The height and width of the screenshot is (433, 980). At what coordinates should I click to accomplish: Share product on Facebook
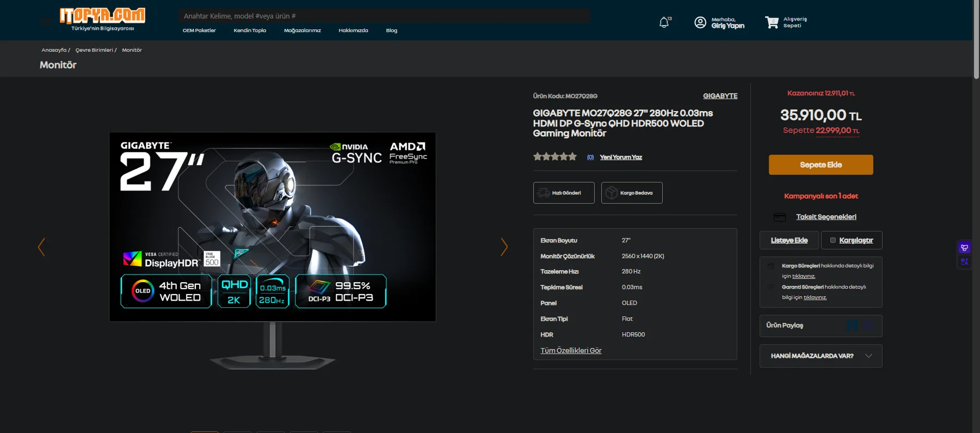[852, 326]
